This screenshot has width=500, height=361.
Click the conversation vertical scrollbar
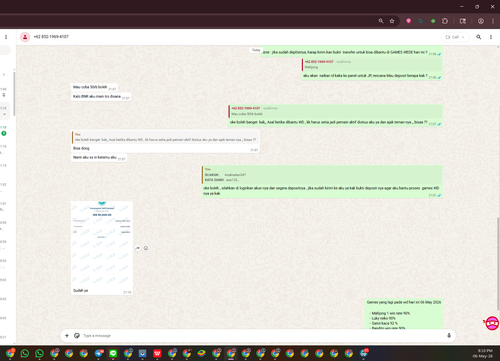(x=498, y=263)
